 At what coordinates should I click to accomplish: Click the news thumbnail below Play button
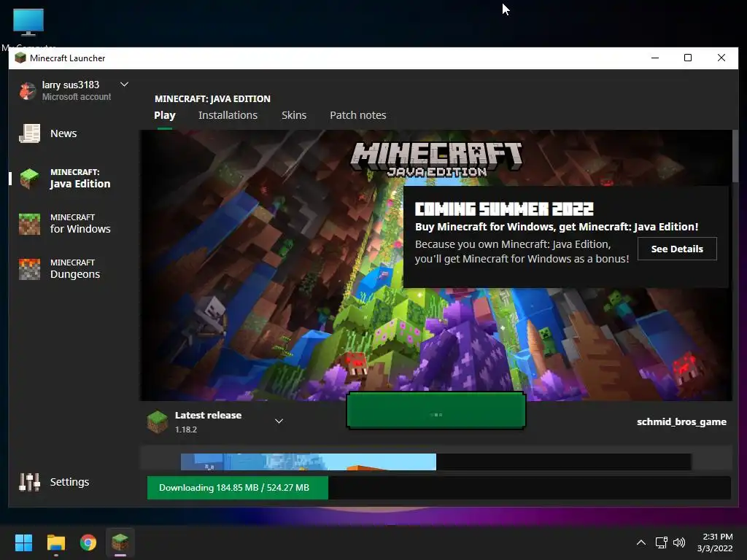point(309,462)
